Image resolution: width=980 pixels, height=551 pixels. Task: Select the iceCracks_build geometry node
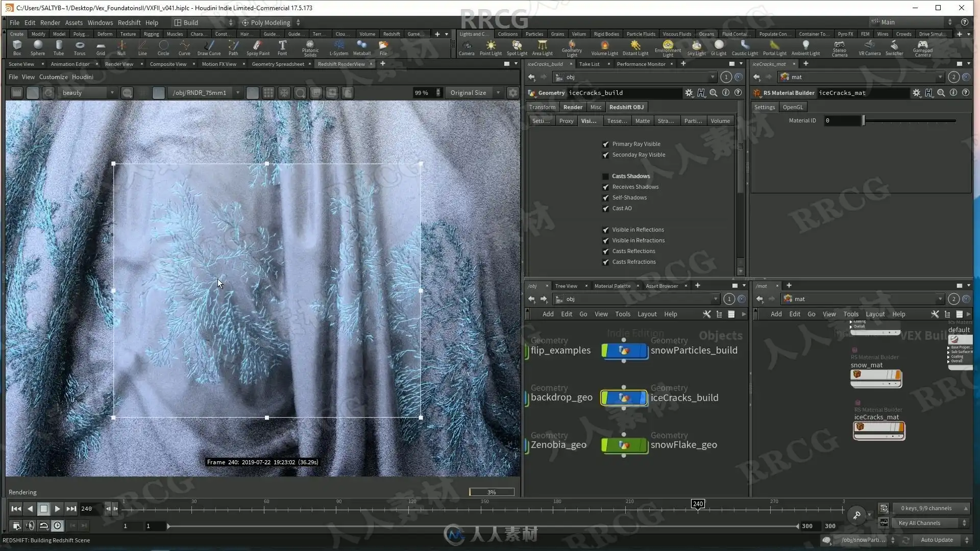pyautogui.click(x=624, y=398)
